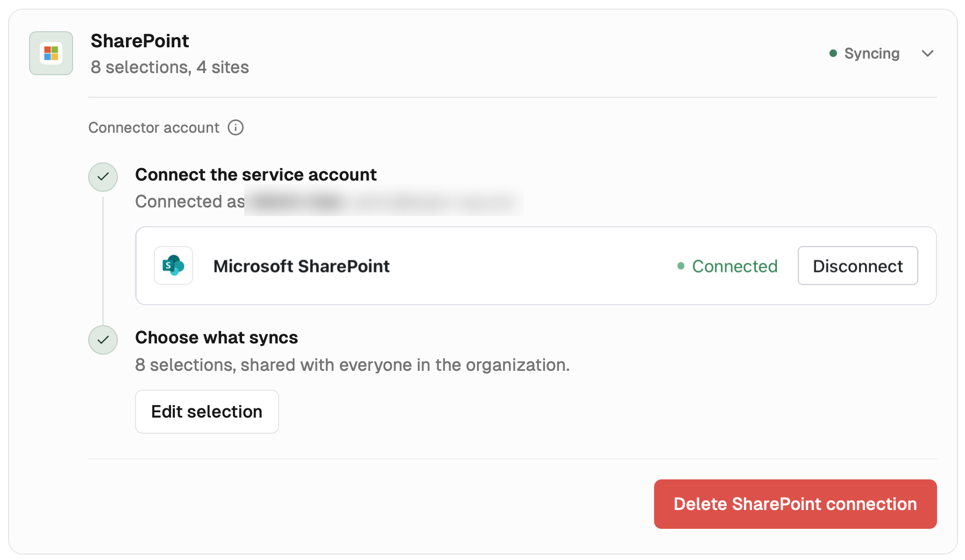Click the 'Choose what syncs' heading
The image size is (965, 560).
point(216,338)
